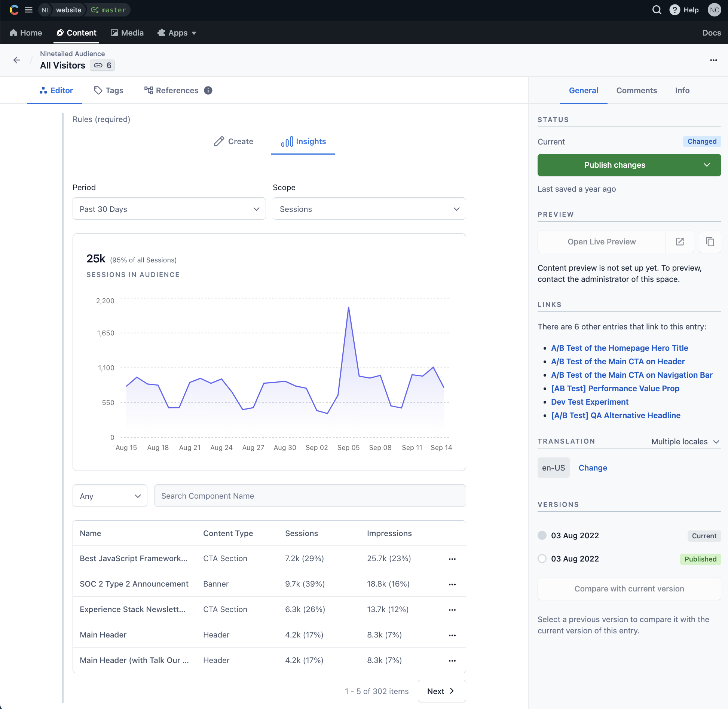This screenshot has width=728, height=709.
Task: Click the Change locale link
Action: [593, 468]
